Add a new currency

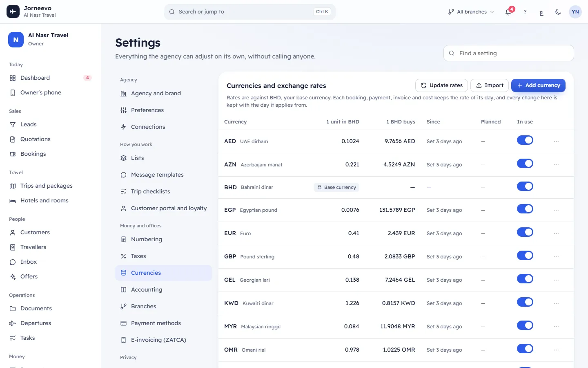538,85
